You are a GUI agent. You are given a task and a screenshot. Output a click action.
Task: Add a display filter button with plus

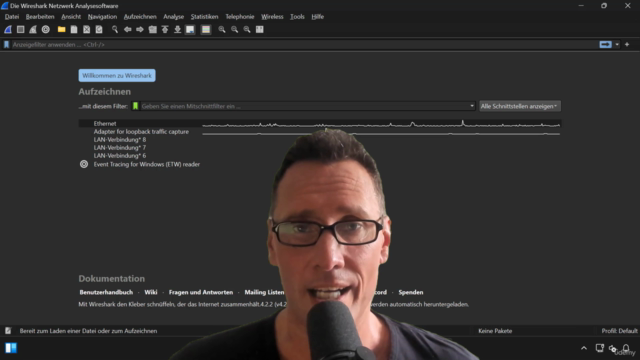pos(627,44)
